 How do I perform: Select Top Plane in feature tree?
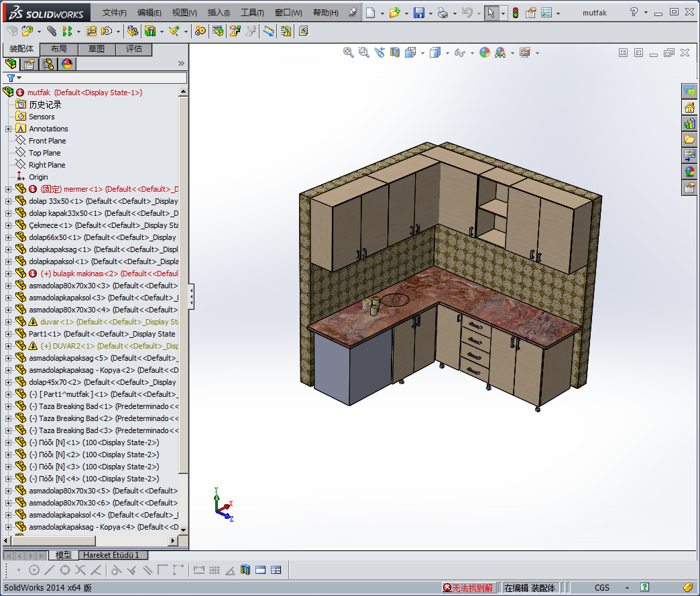[x=44, y=153]
